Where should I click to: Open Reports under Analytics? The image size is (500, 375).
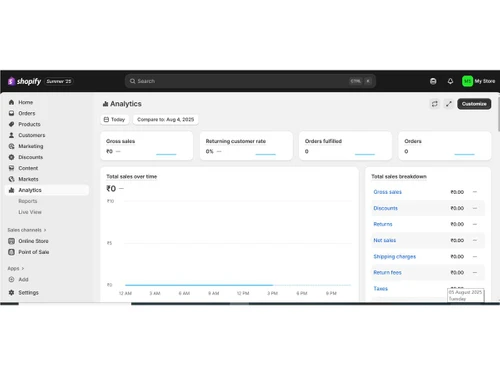pos(28,201)
